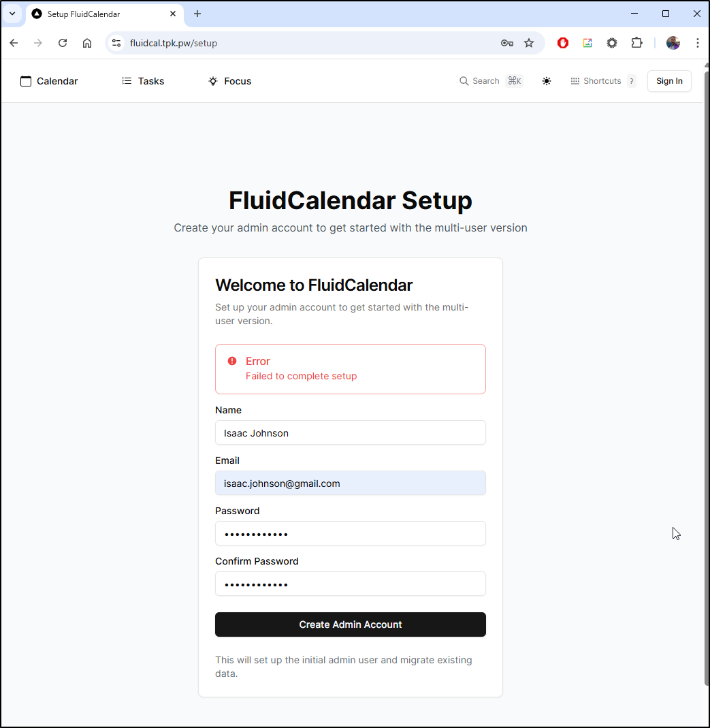The height and width of the screenshot is (728, 710).
Task: Focus the Name input field
Action: click(x=351, y=432)
